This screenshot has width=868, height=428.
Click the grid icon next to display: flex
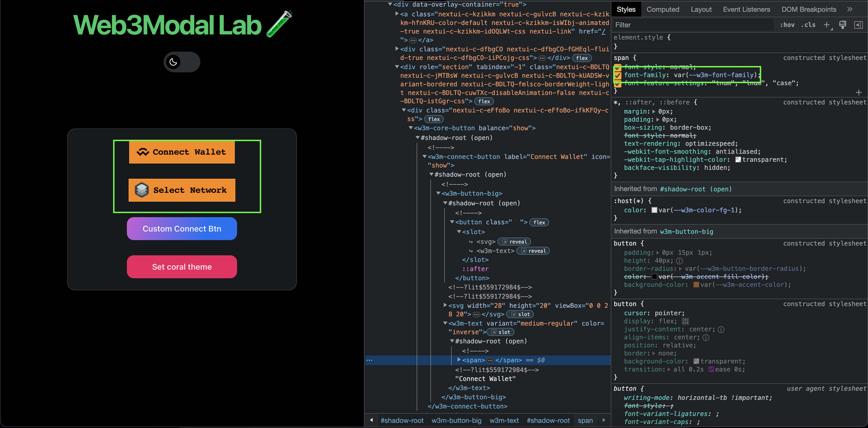(x=685, y=321)
